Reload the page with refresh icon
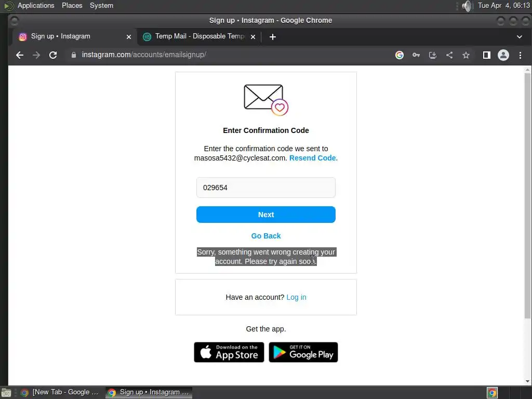Viewport: 532px width, 399px height. click(53, 55)
